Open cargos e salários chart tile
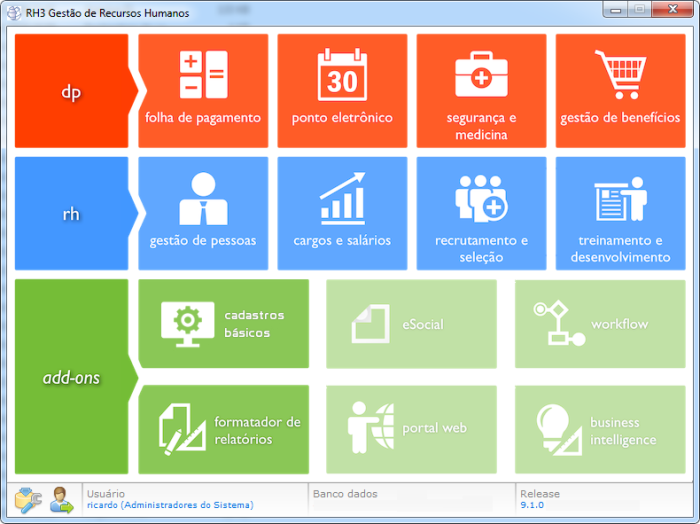The width and height of the screenshot is (700, 524). [x=342, y=213]
